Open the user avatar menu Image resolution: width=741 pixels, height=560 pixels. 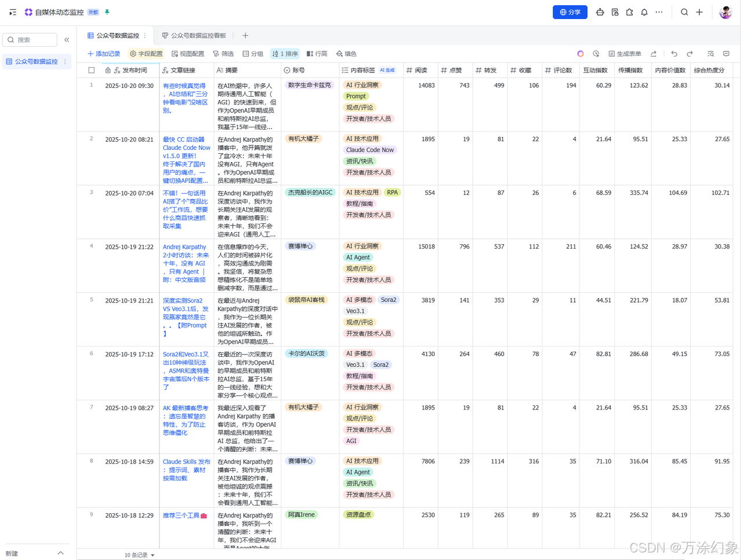(x=725, y=12)
